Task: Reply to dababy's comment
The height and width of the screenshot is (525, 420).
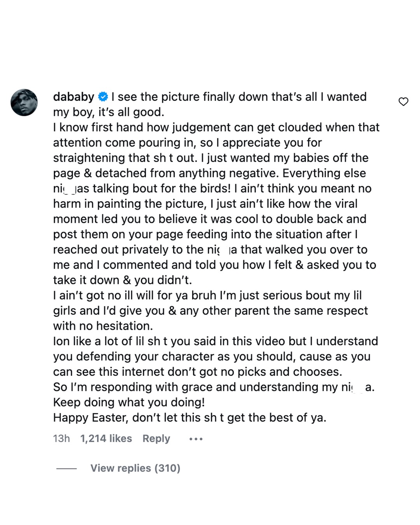Action: click(156, 439)
